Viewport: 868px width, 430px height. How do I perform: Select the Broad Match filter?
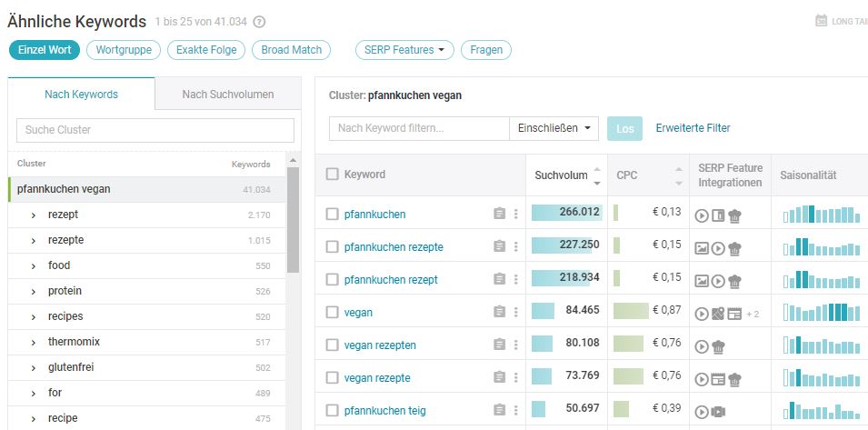click(x=291, y=50)
